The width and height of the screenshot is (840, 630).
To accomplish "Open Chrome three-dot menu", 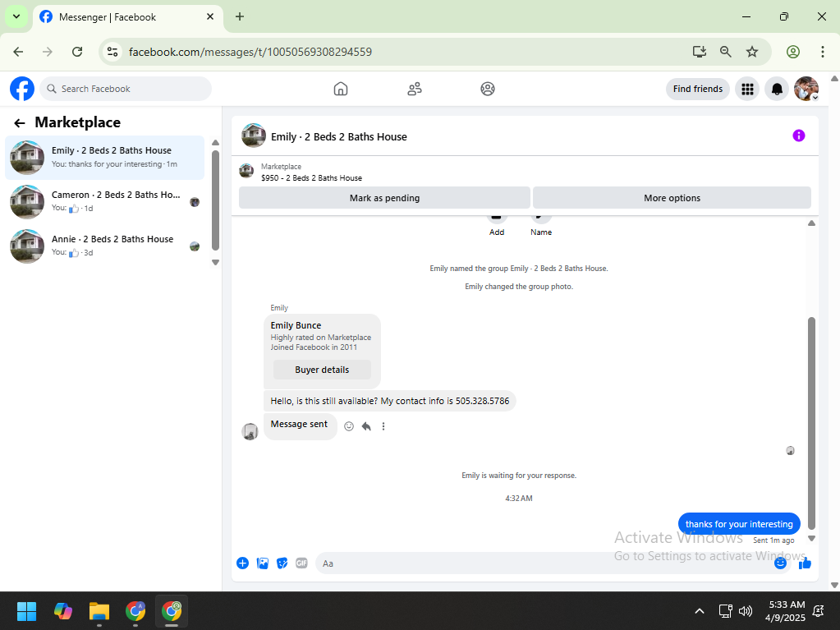I will pos(822,52).
